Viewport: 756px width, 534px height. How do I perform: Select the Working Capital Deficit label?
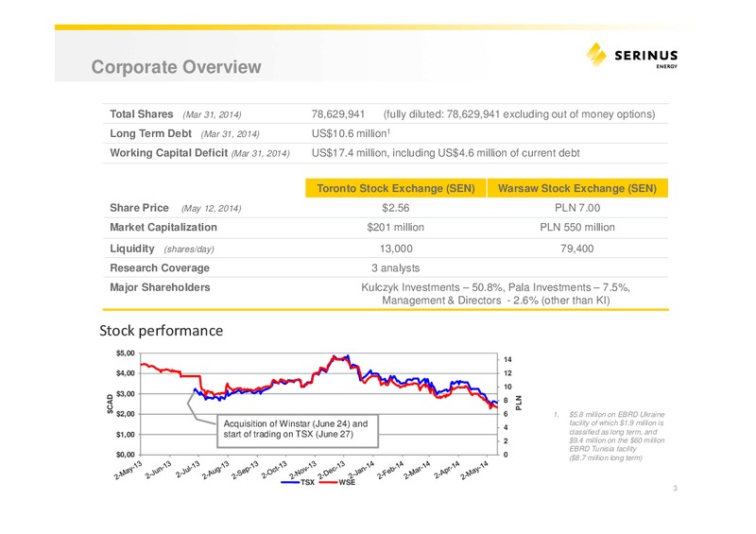point(169,153)
